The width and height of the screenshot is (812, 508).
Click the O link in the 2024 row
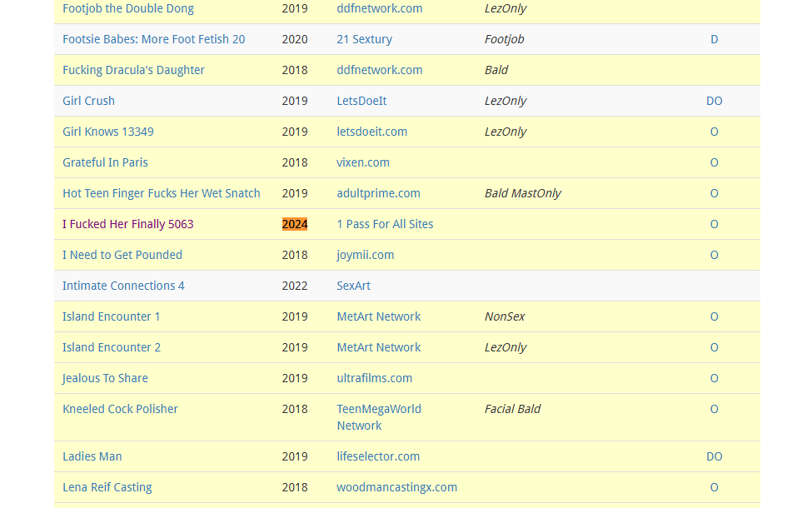tap(714, 224)
